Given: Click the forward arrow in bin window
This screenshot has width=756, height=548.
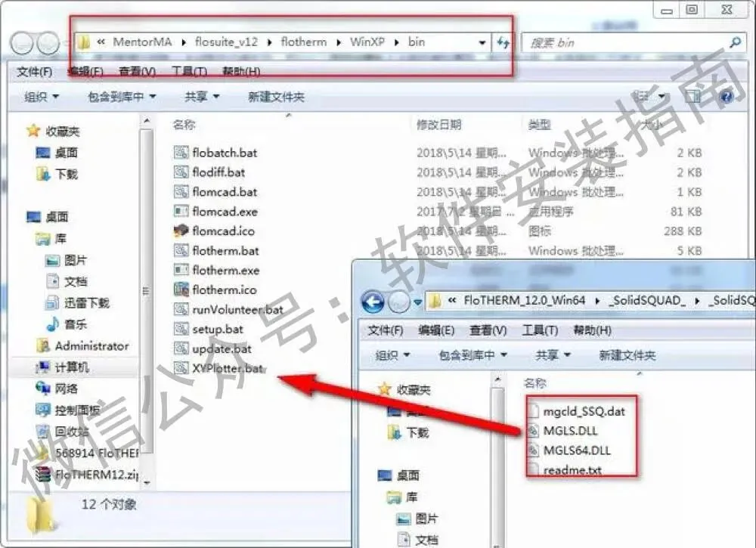Looking at the screenshot, I should pyautogui.click(x=48, y=43).
